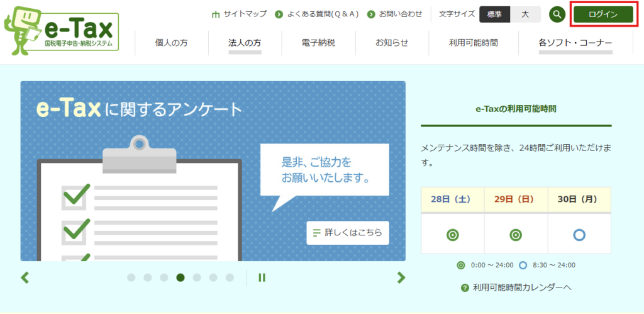Set text size to 大
644x314 pixels.
(525, 14)
